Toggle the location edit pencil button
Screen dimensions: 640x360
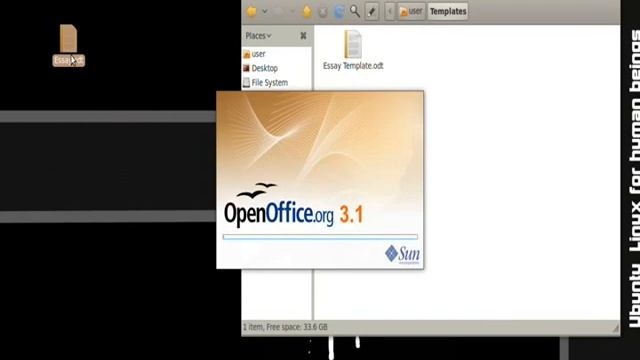[x=371, y=11]
